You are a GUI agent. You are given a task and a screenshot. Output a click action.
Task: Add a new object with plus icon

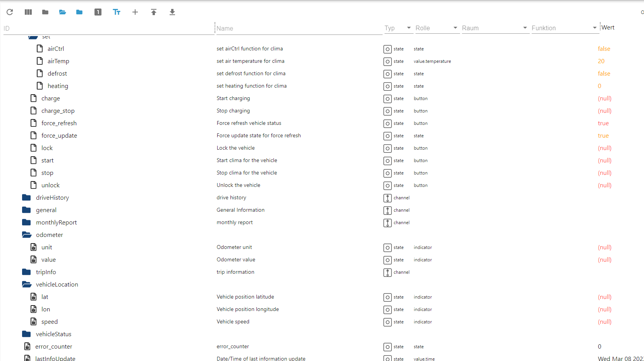point(135,12)
